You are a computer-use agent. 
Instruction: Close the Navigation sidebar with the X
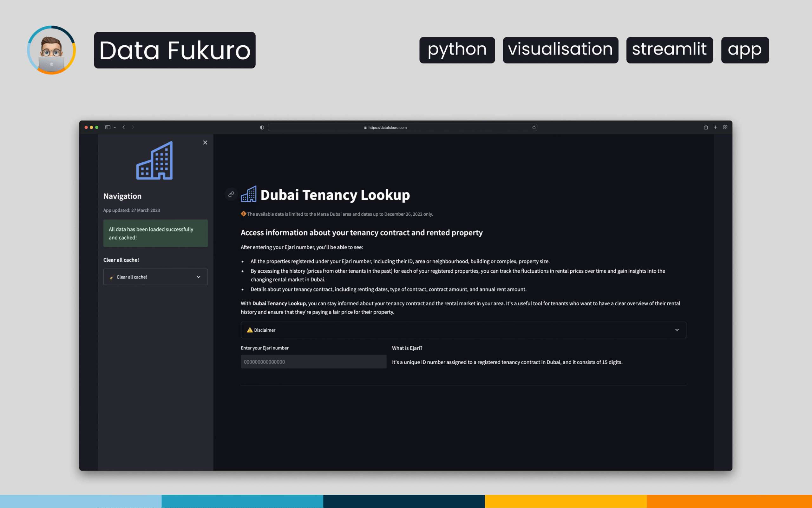205,142
